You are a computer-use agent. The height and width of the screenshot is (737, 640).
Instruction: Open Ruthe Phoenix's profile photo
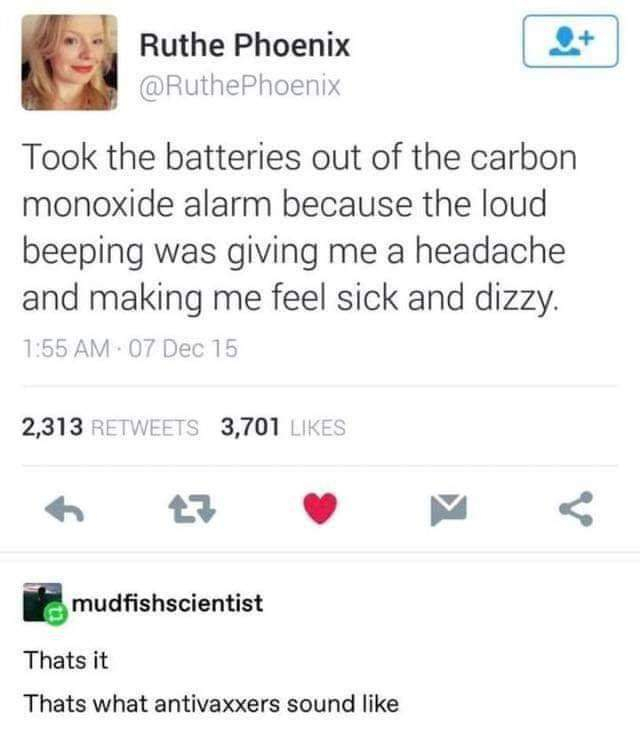70,63
